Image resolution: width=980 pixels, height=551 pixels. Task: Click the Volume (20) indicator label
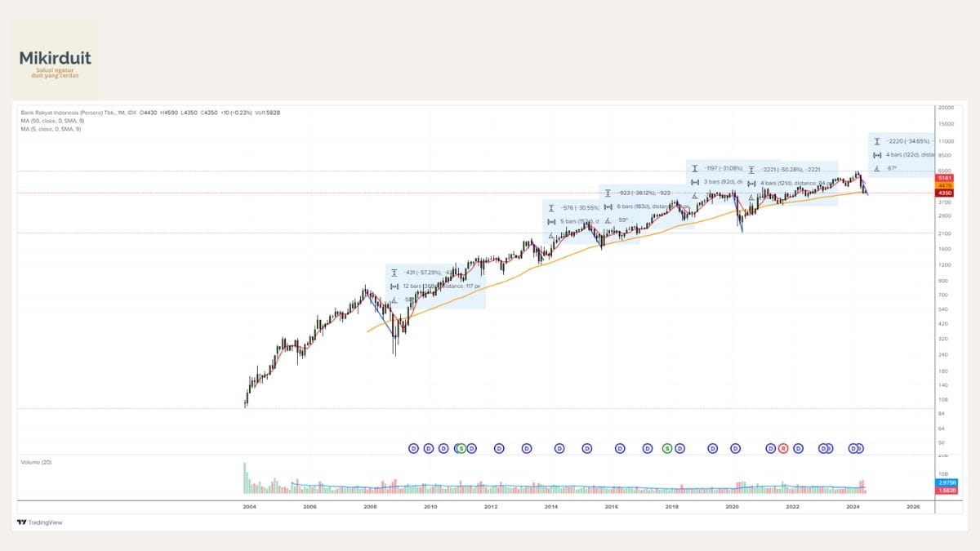(35, 462)
